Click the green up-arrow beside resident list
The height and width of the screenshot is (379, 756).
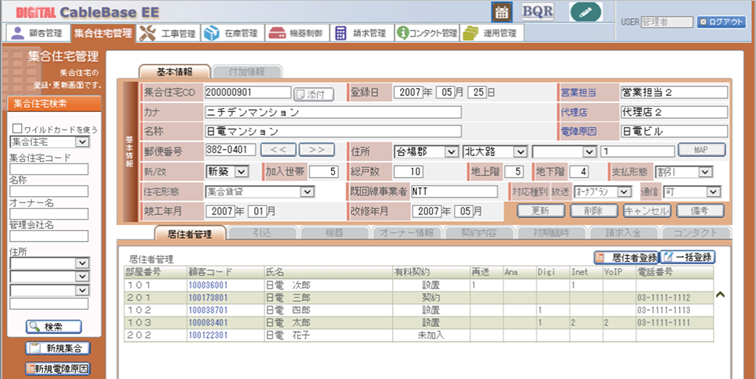[720, 294]
